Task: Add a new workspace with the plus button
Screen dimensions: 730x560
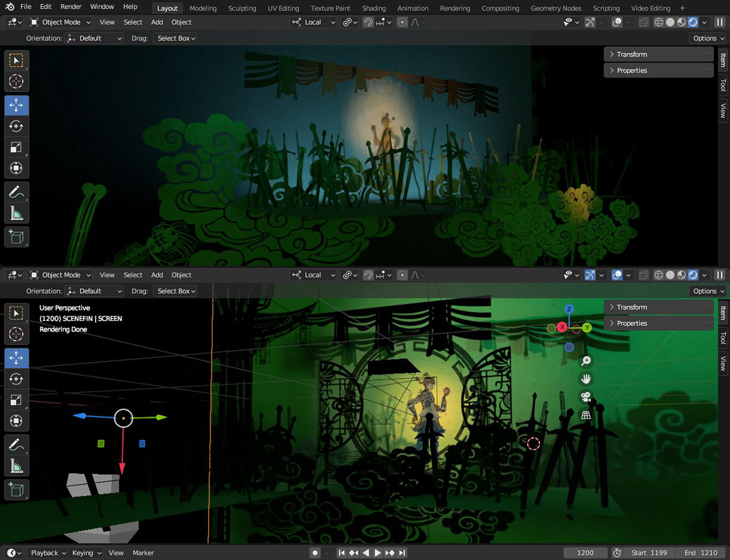Action: click(683, 9)
